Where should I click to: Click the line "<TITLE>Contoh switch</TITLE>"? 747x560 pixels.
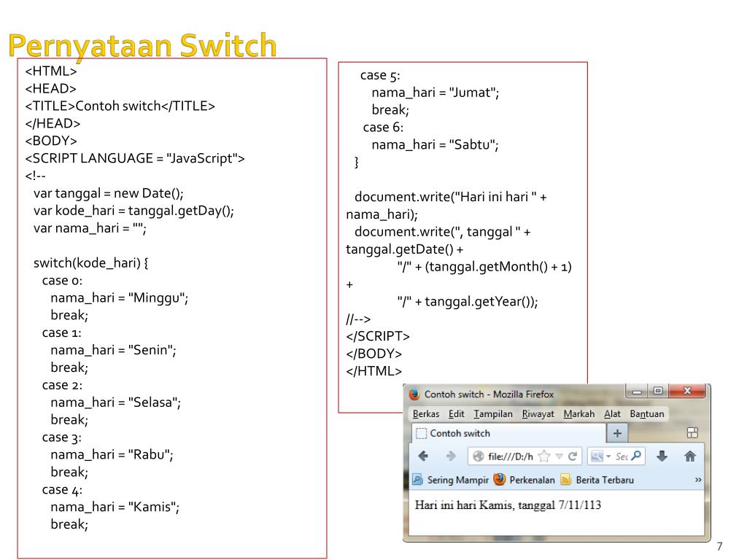[120, 106]
